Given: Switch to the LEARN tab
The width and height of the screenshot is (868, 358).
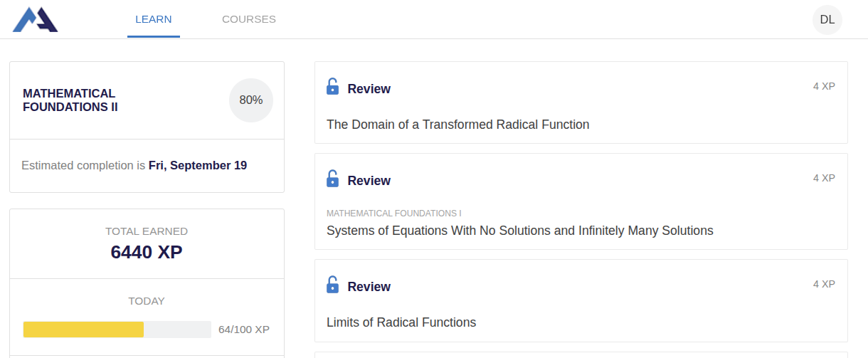Looking at the screenshot, I should click(x=154, y=19).
